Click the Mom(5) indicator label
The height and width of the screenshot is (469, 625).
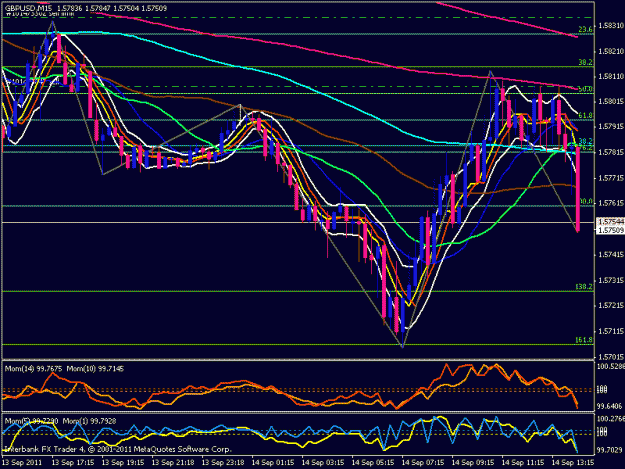(31, 421)
